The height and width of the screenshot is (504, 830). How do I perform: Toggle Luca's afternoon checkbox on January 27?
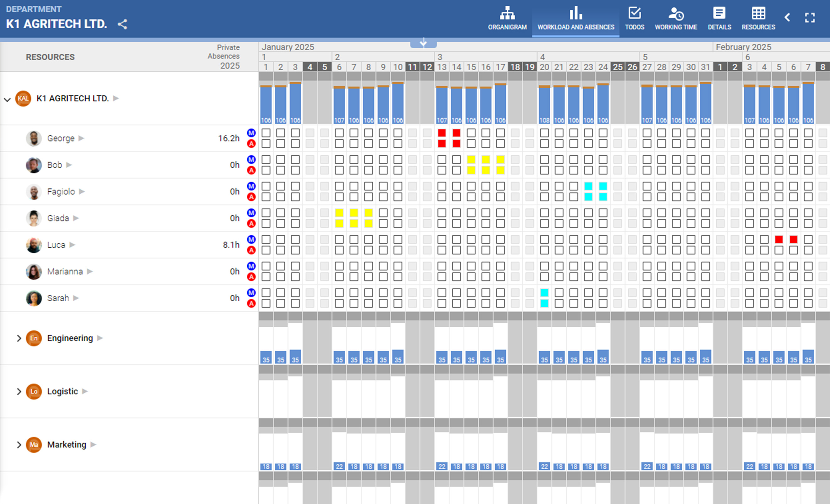click(x=647, y=250)
